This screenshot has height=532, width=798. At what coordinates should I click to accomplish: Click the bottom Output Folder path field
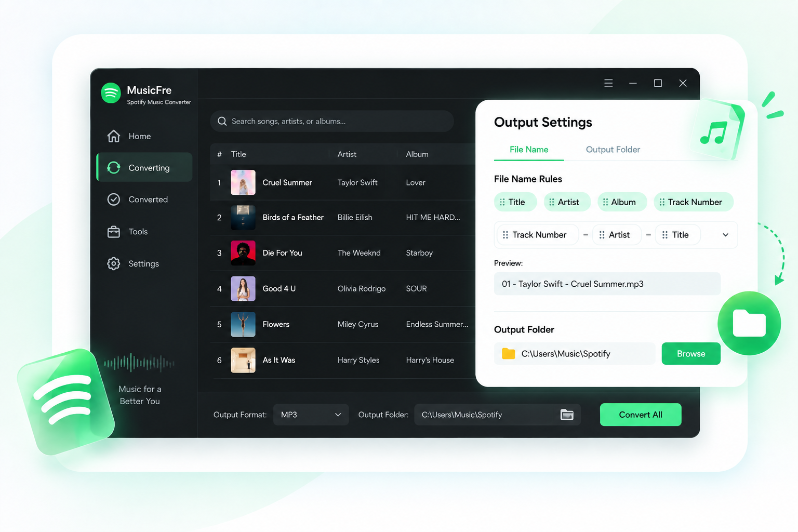coord(497,415)
